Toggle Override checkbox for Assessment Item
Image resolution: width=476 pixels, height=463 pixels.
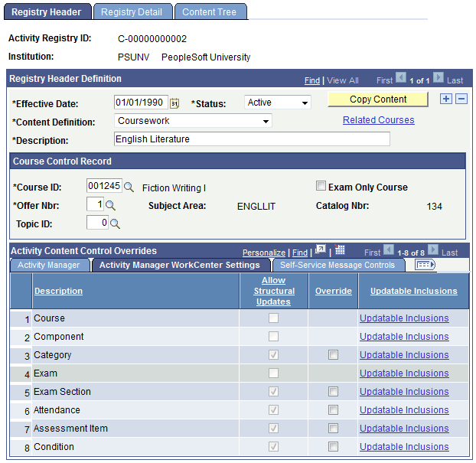(333, 429)
